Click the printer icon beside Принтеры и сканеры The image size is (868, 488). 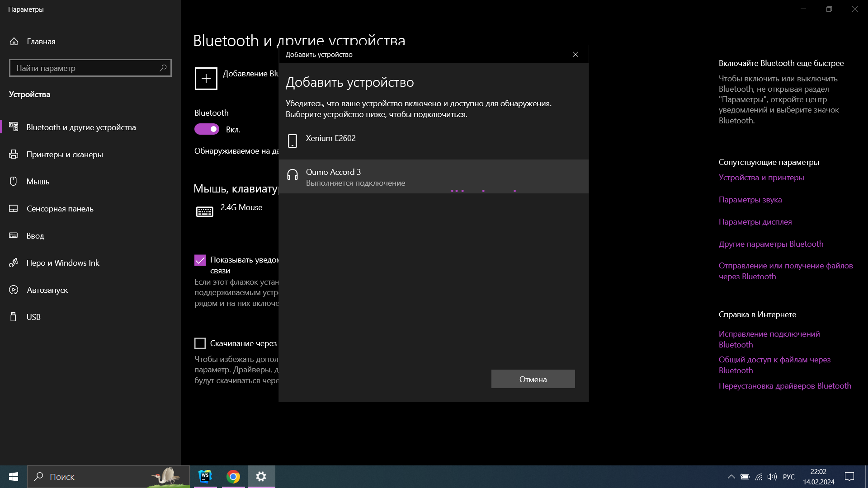pos(14,154)
